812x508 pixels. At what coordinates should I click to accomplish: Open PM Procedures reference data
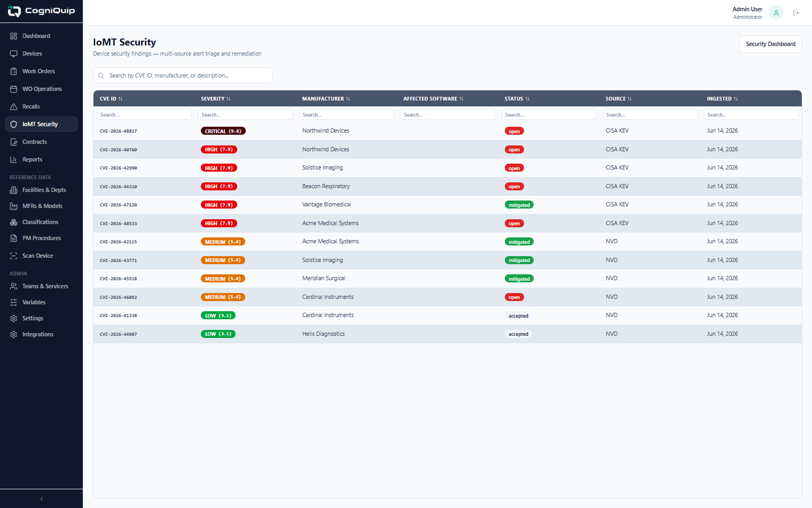[x=42, y=238]
